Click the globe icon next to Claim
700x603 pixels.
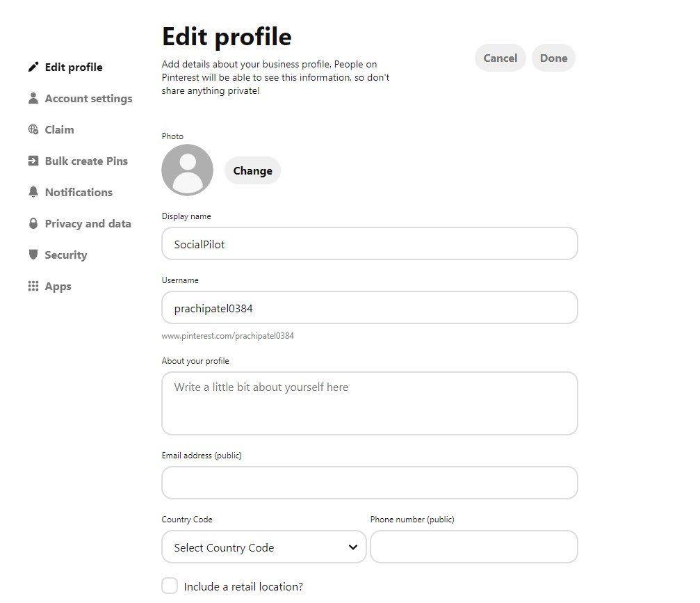coord(33,129)
